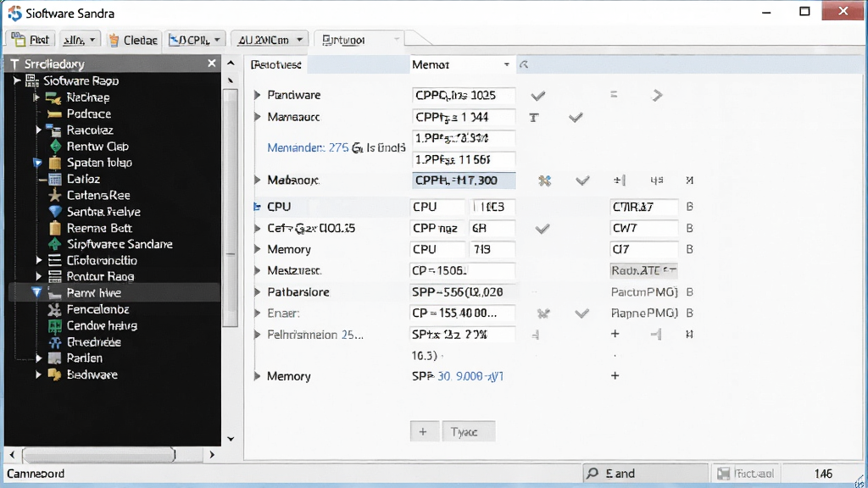
Task: Expand the Mamaaucc row
Action: coord(258,117)
